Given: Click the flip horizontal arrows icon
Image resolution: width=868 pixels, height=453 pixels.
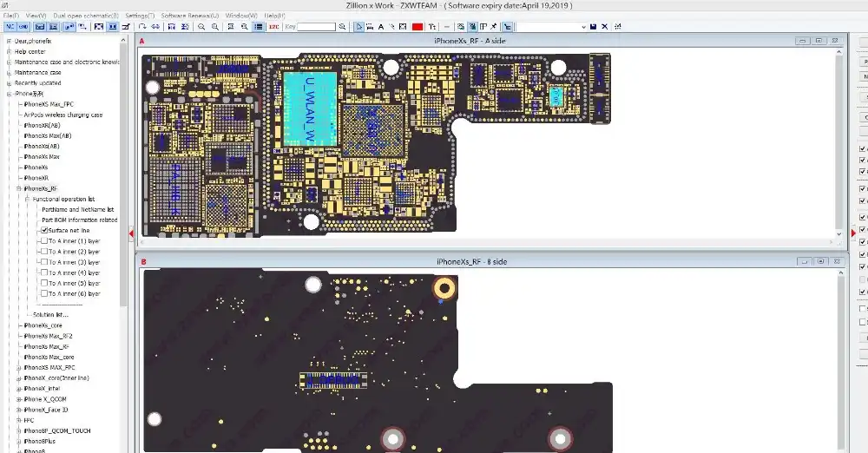Looking at the screenshot, I should coord(155,27).
